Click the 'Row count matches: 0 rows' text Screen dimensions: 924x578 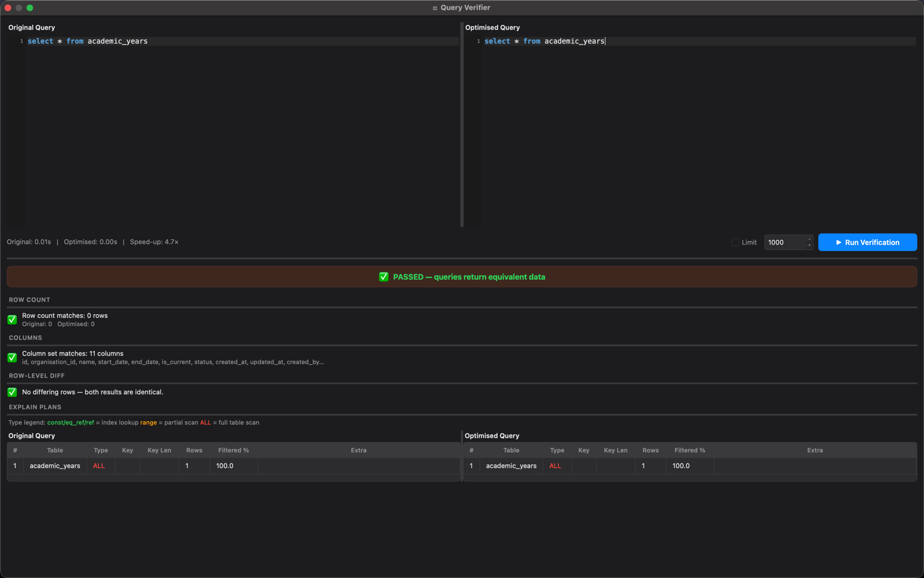pos(65,316)
